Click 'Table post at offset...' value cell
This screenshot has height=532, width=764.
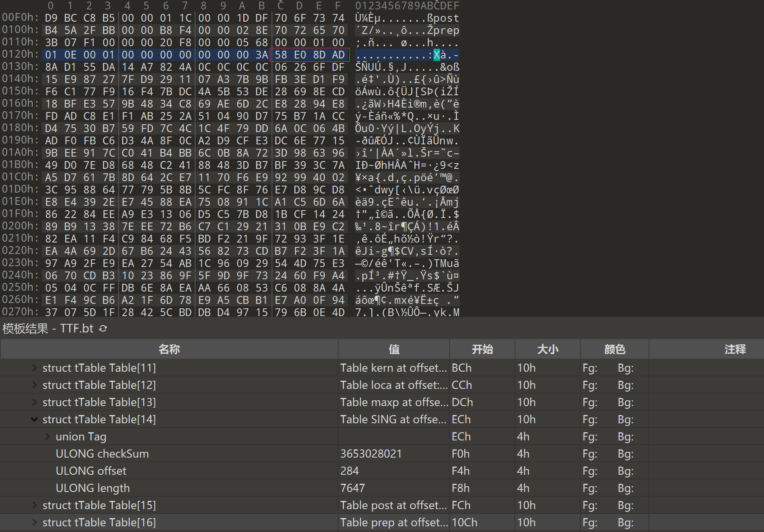[x=393, y=505]
